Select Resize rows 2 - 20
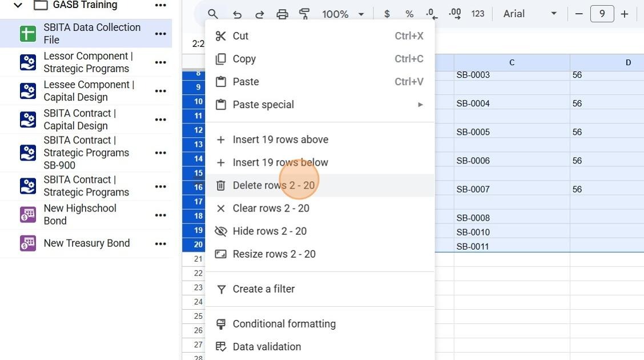 pos(320,254)
